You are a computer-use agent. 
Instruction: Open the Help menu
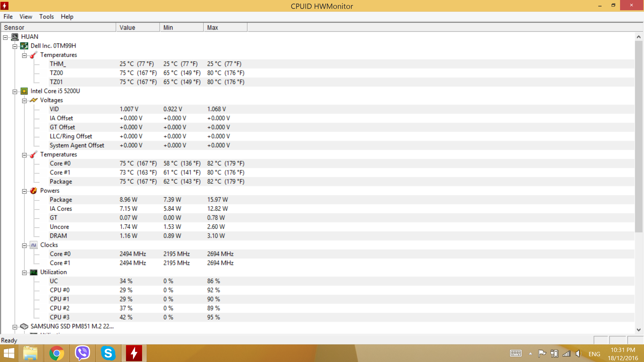67,17
